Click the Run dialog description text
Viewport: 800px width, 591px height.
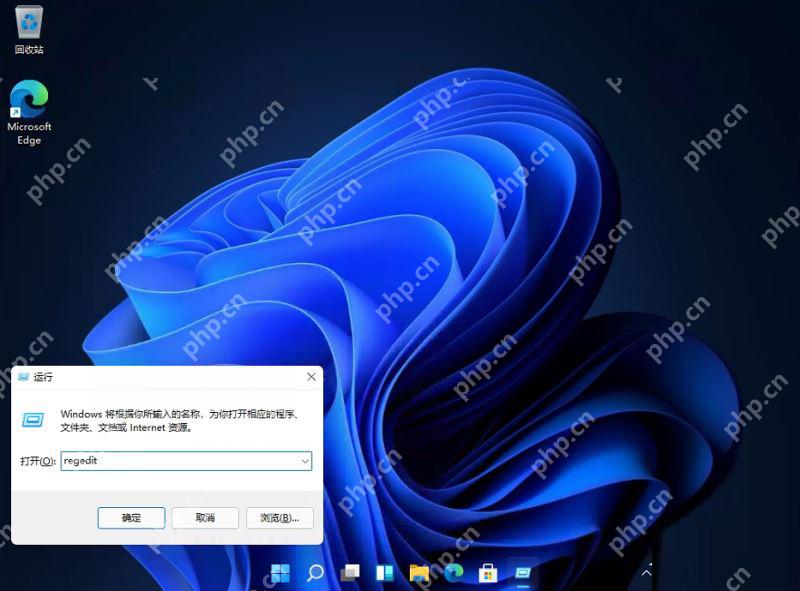point(180,421)
